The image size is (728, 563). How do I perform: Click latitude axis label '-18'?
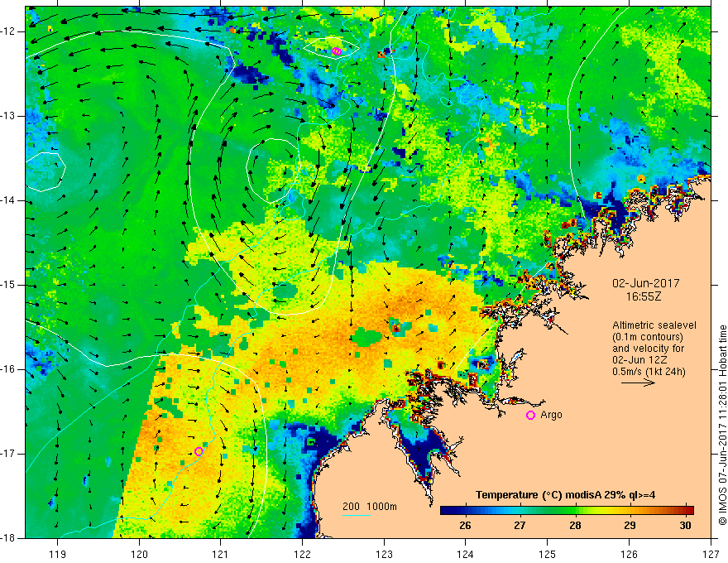(8, 538)
